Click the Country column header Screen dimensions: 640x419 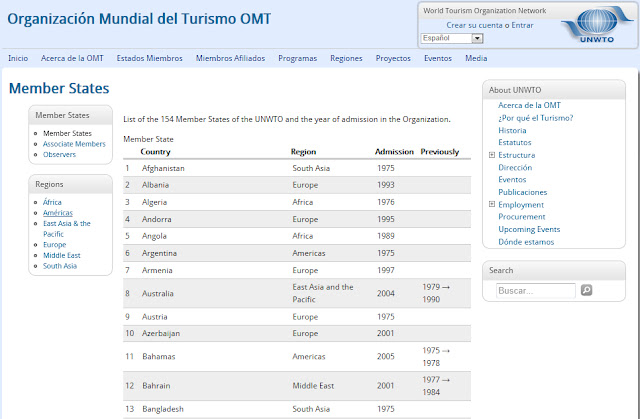[155, 152]
